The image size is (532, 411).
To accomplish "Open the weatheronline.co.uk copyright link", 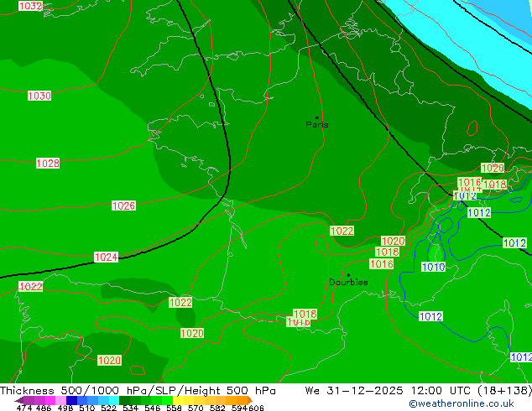I will [x=461, y=403].
